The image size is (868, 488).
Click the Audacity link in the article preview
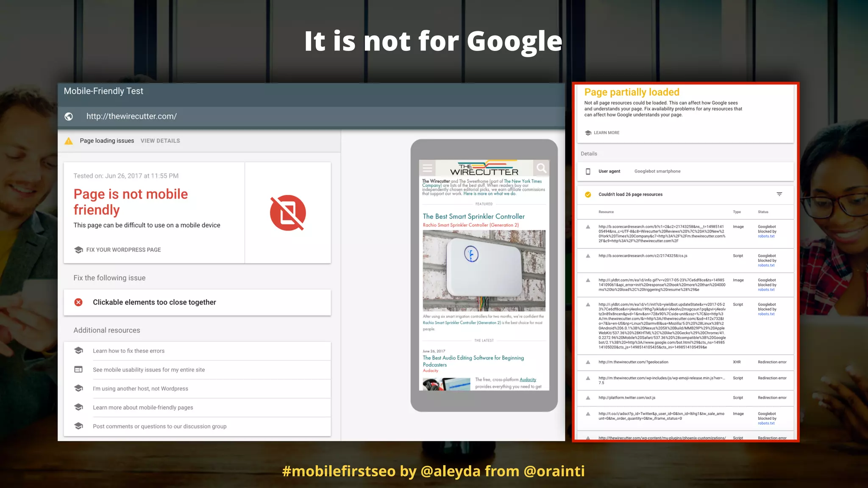click(528, 380)
